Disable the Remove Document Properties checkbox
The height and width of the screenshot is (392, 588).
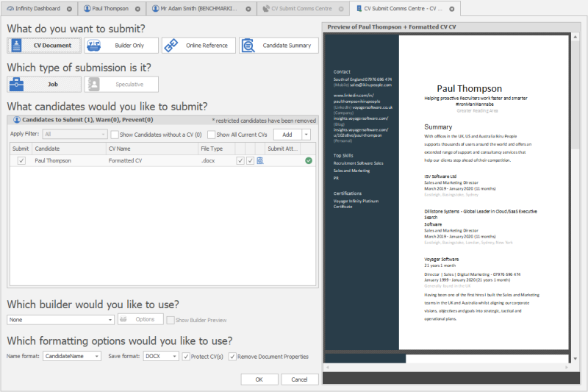(233, 356)
